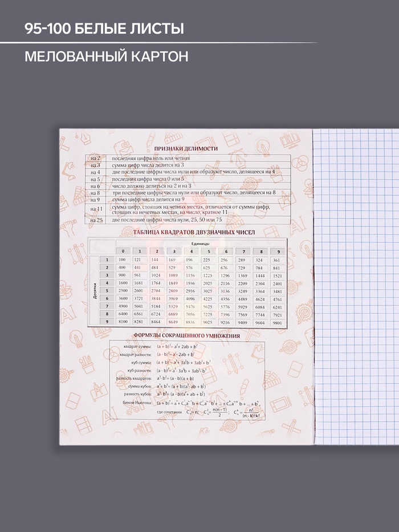Click rule 'две последние цифры числа нули, 25, 50 или 75'
Screen dimensions: 399x532
tap(167, 220)
